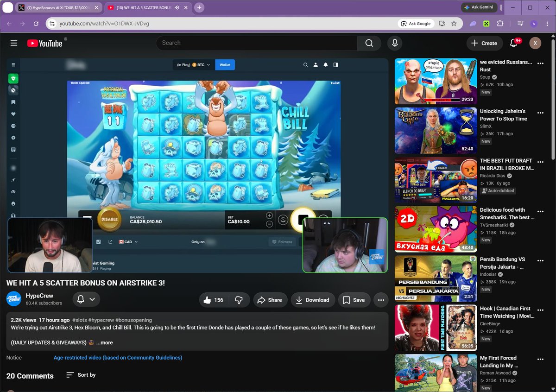This screenshot has width=556, height=392.
Task: Decrease bet with minus stepper in game
Action: pyautogui.click(x=269, y=224)
